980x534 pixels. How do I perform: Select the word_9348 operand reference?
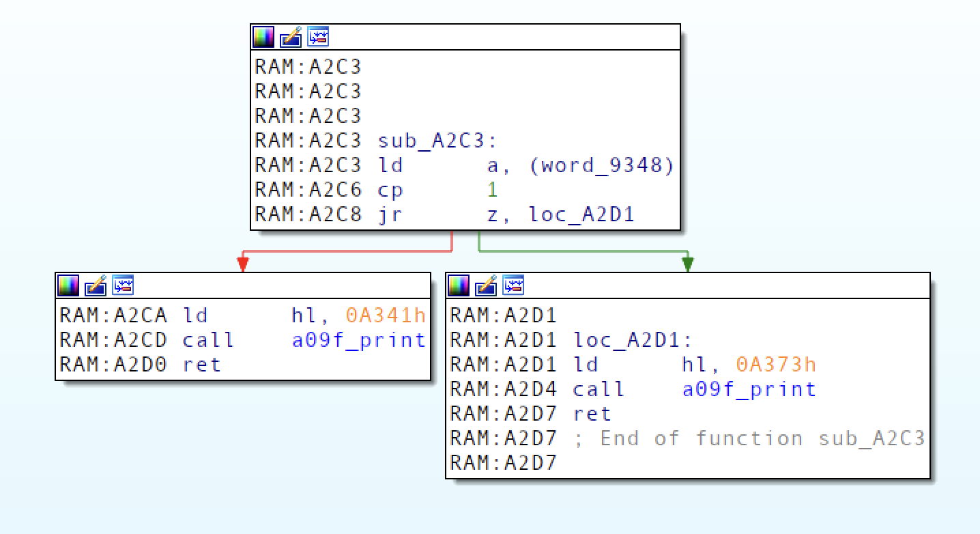(x=601, y=165)
